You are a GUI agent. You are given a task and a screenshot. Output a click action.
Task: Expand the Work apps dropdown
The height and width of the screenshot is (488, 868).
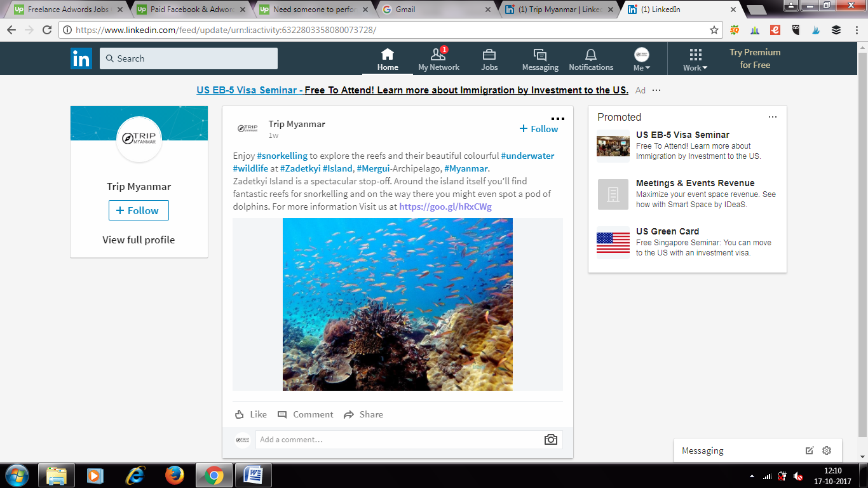[x=695, y=59]
